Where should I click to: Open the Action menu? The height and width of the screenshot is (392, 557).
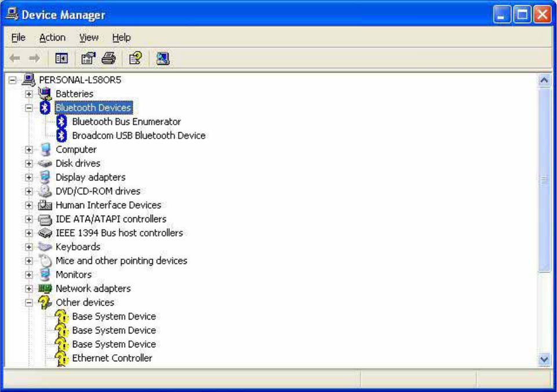(52, 37)
